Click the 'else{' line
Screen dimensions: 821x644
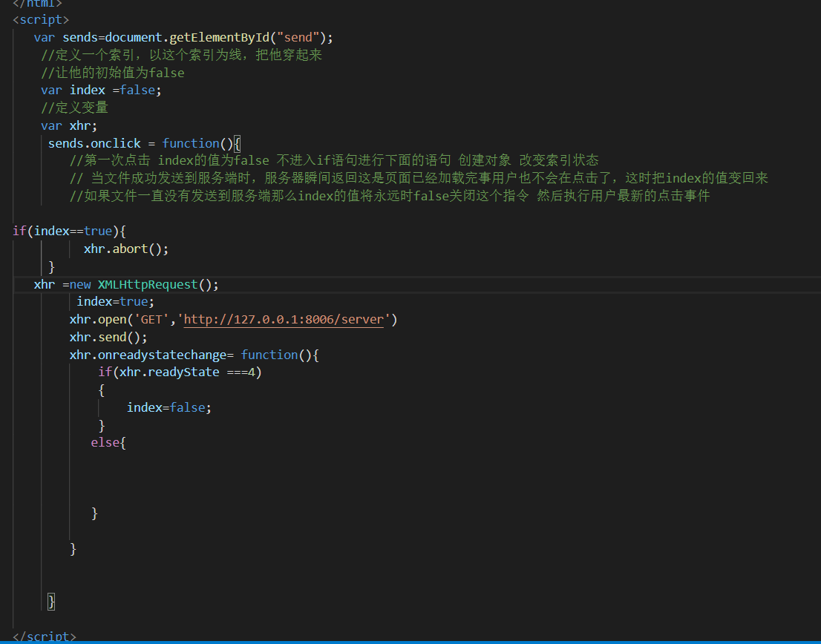point(108,443)
